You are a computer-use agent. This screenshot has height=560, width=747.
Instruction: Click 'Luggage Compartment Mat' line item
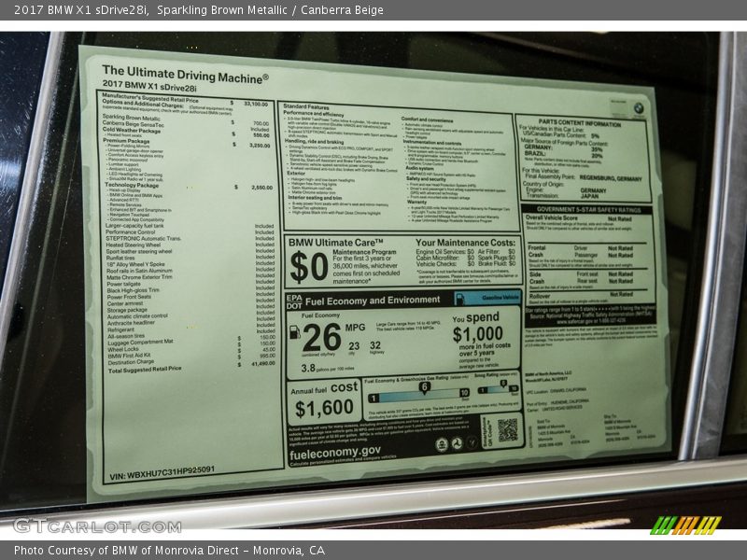pos(141,342)
